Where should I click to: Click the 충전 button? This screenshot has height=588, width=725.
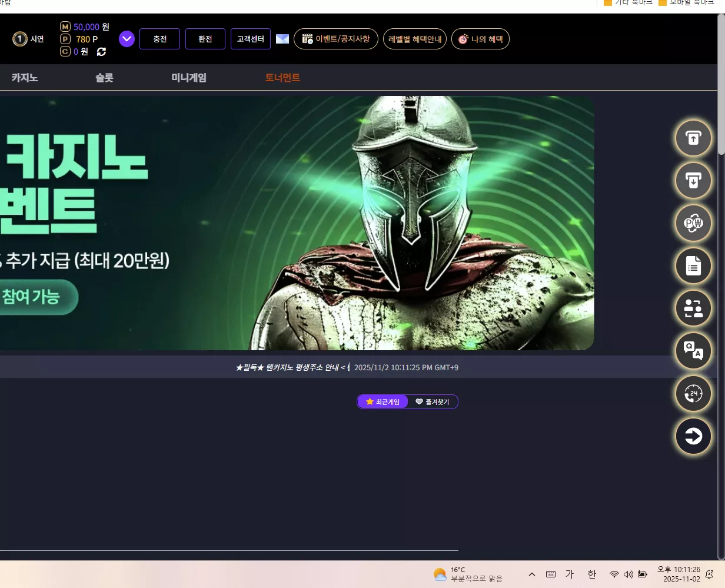coord(159,39)
